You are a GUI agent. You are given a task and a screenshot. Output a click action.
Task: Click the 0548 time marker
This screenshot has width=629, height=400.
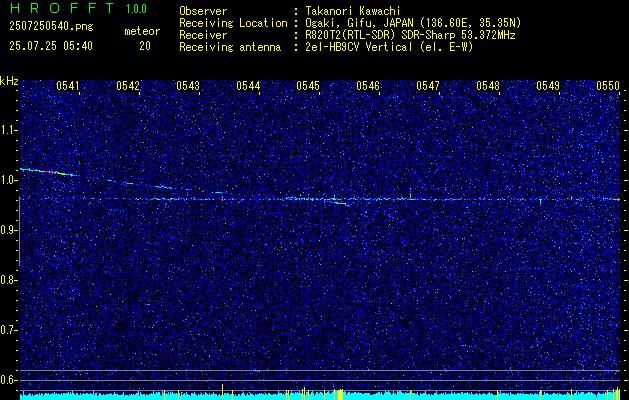(488, 85)
